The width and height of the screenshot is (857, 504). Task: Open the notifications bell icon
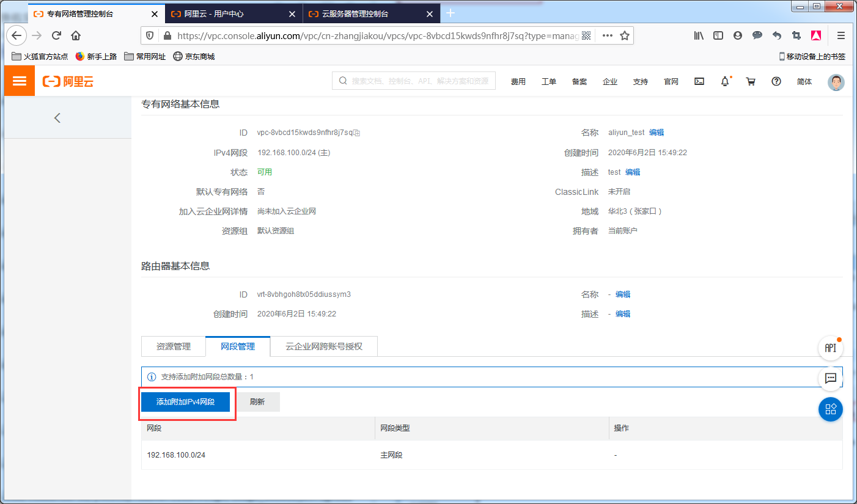(x=724, y=81)
